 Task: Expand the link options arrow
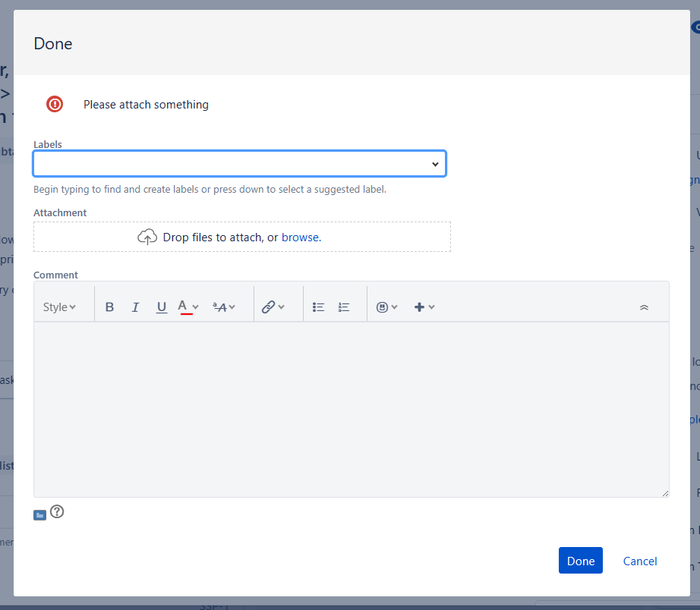point(281,307)
